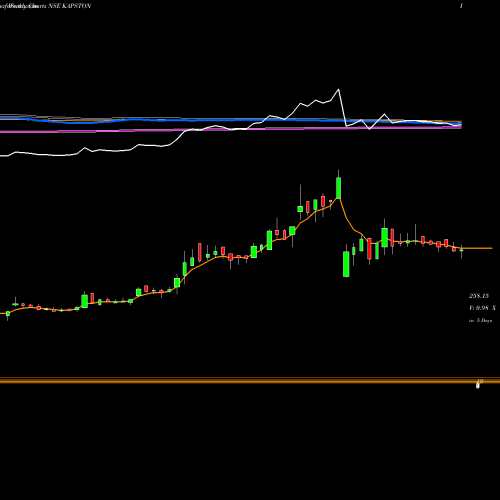
Task: Click the price value '258.15'
Action: pos(479,296)
